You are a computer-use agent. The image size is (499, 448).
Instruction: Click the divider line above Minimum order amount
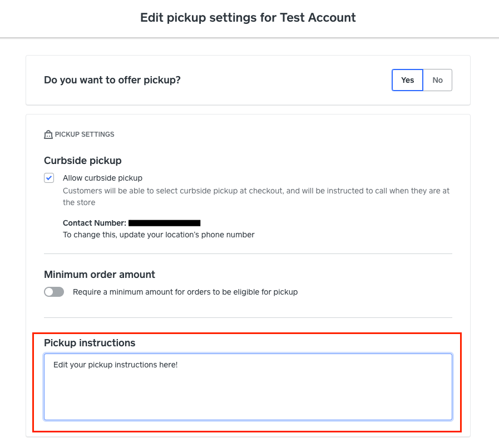coord(248,254)
